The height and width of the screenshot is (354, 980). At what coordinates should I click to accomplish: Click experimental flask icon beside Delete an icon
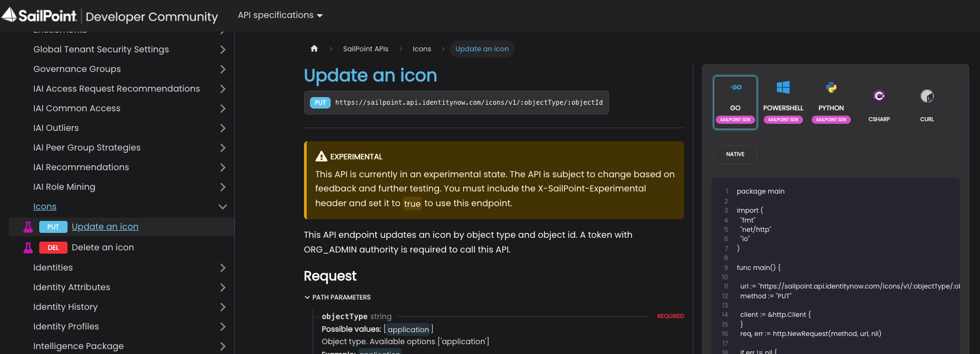[x=28, y=248]
